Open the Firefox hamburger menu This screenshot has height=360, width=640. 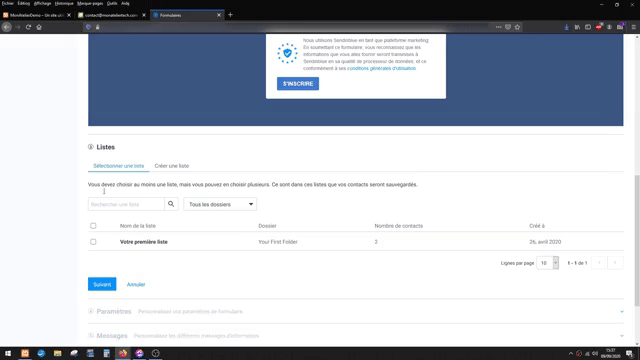(x=633, y=27)
